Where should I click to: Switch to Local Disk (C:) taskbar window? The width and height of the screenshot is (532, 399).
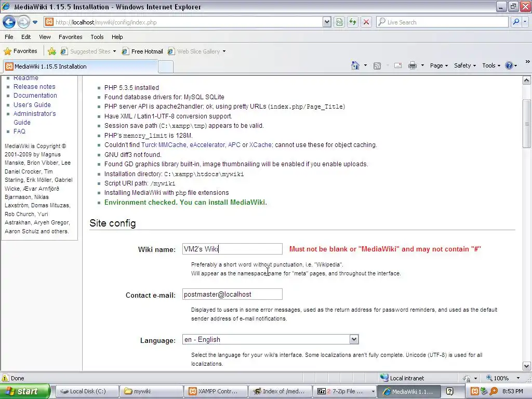(x=87, y=391)
